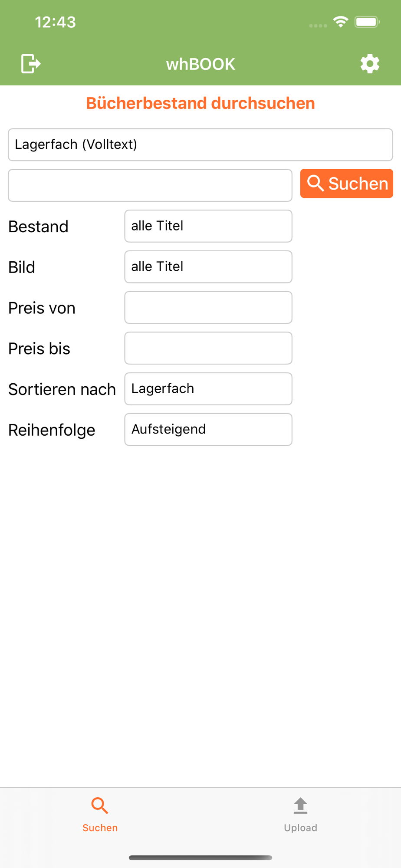Screen dimensions: 401x868
Task: Tap the orange Suchen button text
Action: (x=358, y=184)
